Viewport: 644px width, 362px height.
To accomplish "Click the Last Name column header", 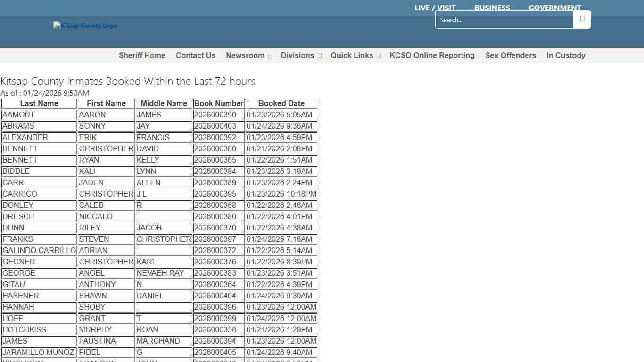I will (x=39, y=103).
